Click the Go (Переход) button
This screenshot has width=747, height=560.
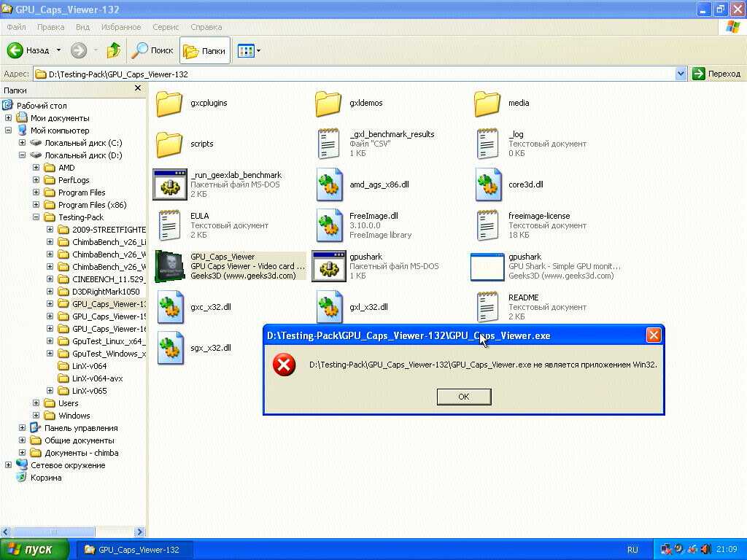[716, 74]
